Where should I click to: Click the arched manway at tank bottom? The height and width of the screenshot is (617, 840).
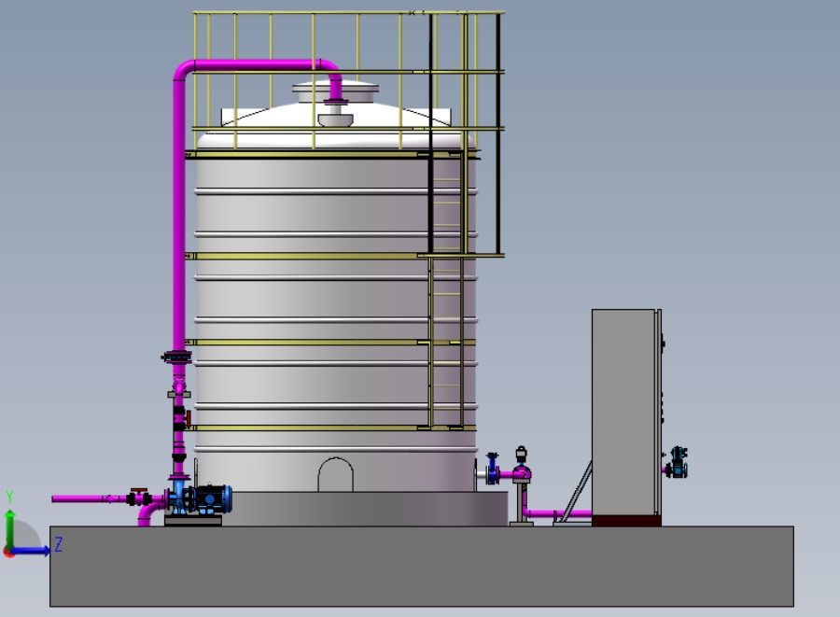coord(335,474)
